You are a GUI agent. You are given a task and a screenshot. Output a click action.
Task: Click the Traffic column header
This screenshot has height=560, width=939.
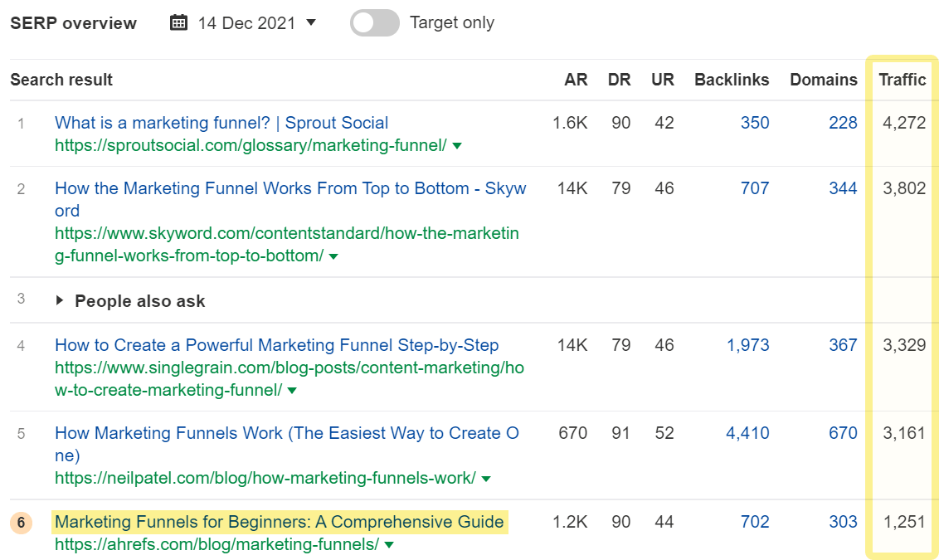[x=903, y=80]
